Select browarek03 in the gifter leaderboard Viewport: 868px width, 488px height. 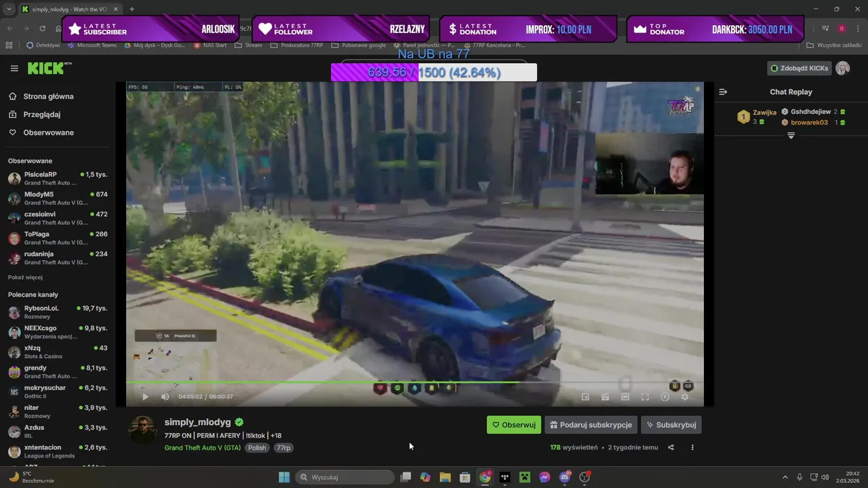coord(809,123)
